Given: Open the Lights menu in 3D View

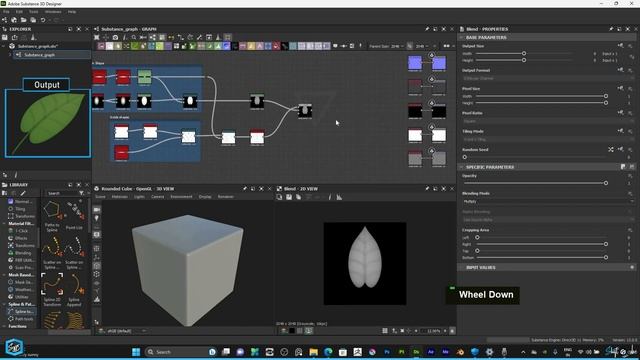Looking at the screenshot, I should click(x=139, y=197).
